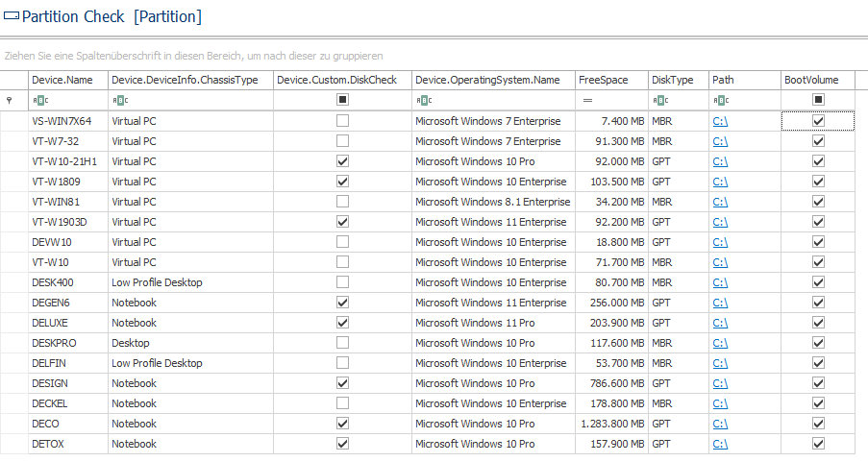Click the Partition Check title icon
The height and width of the screenshot is (462, 868).
(x=12, y=16)
